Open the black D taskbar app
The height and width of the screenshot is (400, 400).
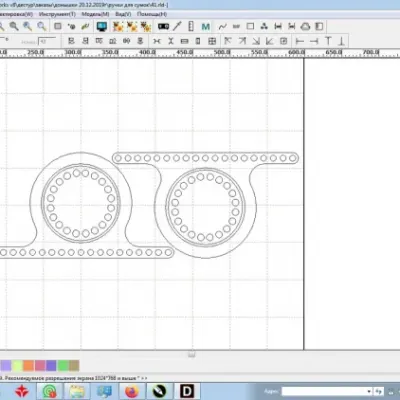tap(187, 391)
